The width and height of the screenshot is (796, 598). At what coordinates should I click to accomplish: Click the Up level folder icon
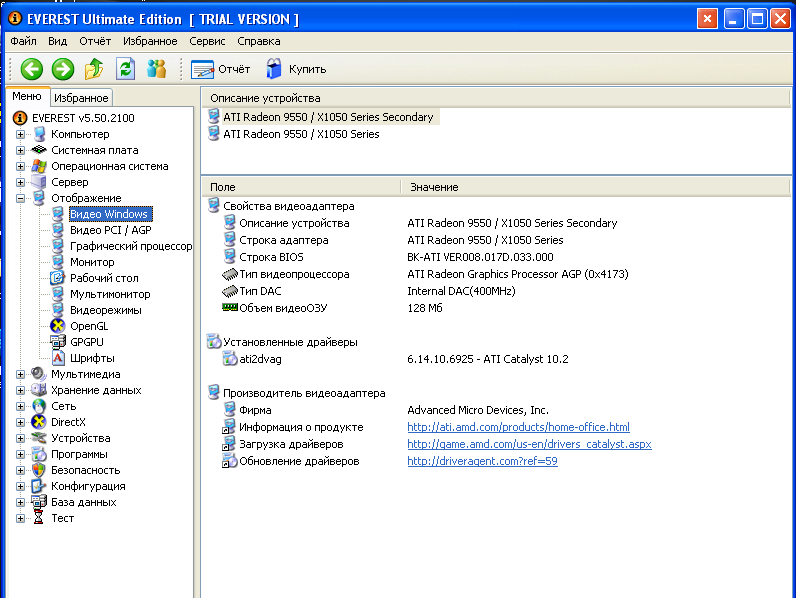[x=94, y=69]
